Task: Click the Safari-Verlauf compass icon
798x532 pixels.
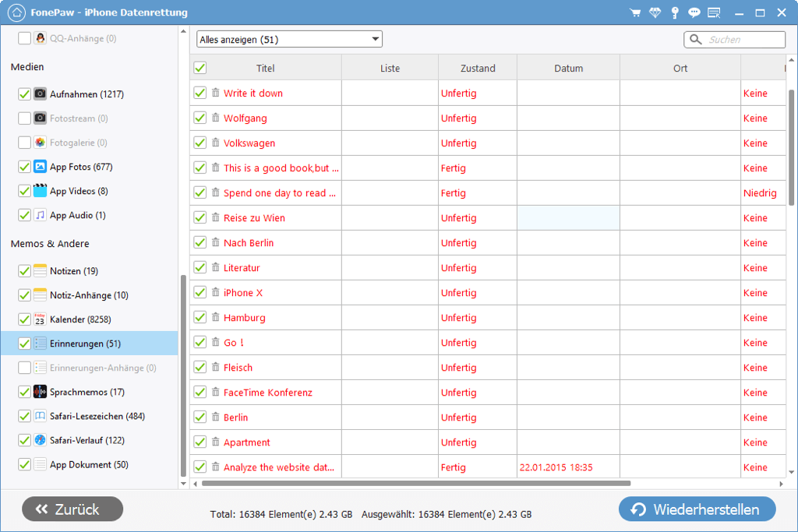Action: click(x=41, y=440)
